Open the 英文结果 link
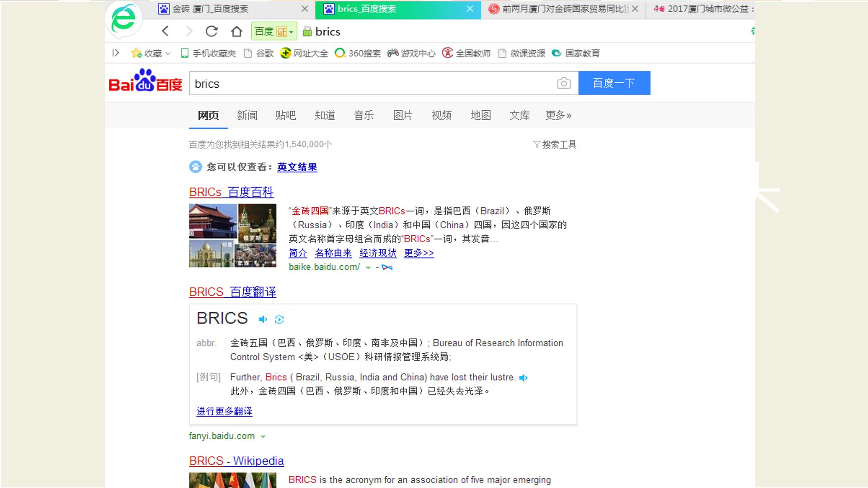The image size is (868, 488). 297,167
